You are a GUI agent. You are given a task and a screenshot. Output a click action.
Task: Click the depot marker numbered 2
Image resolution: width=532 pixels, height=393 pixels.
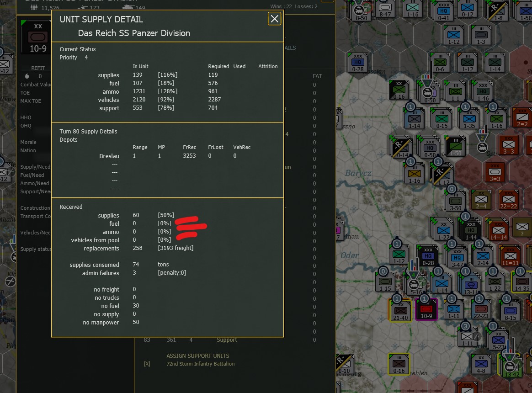click(x=482, y=142)
